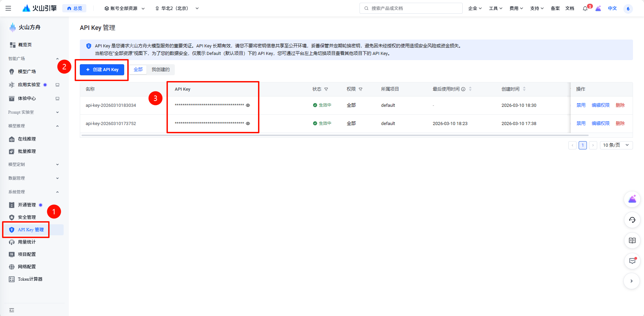This screenshot has width=644, height=316.
Task: Open the 费用 menu in the top bar
Action: click(516, 8)
